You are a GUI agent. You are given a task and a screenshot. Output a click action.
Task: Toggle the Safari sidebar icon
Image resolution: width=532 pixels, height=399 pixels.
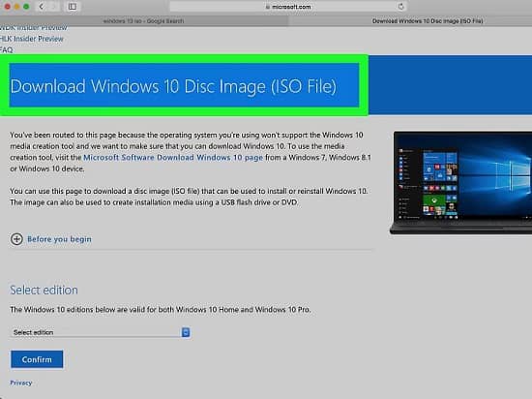73,7
